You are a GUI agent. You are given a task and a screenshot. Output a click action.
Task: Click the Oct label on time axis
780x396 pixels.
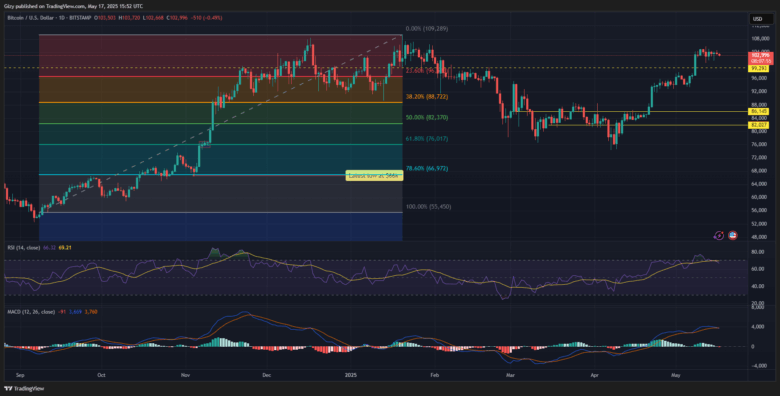[x=101, y=374]
